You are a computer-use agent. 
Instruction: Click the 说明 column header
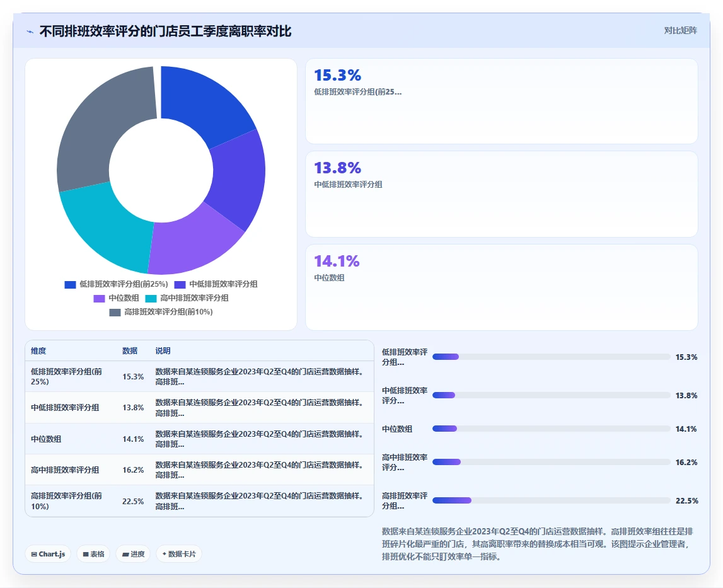pos(163,351)
